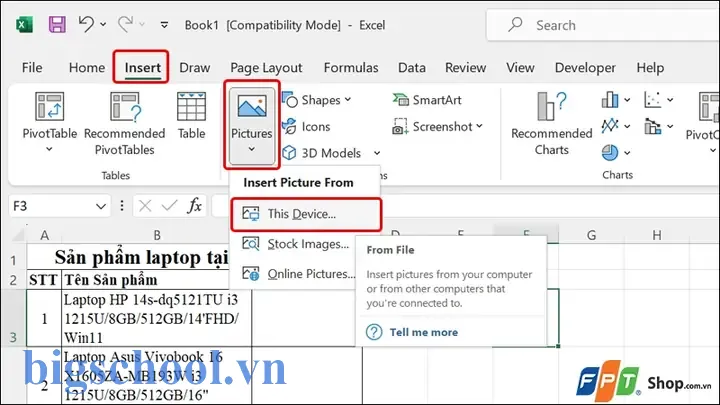This screenshot has width=720, height=405.
Task: Click the Excel app logo icon
Action: 24,24
